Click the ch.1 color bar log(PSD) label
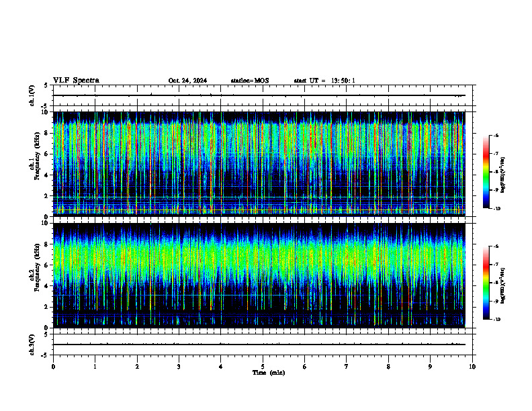 (503, 175)
